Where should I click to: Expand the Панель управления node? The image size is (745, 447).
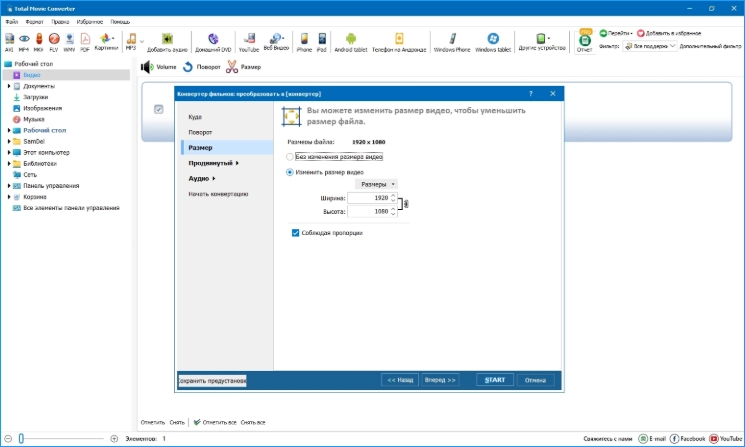(9, 186)
